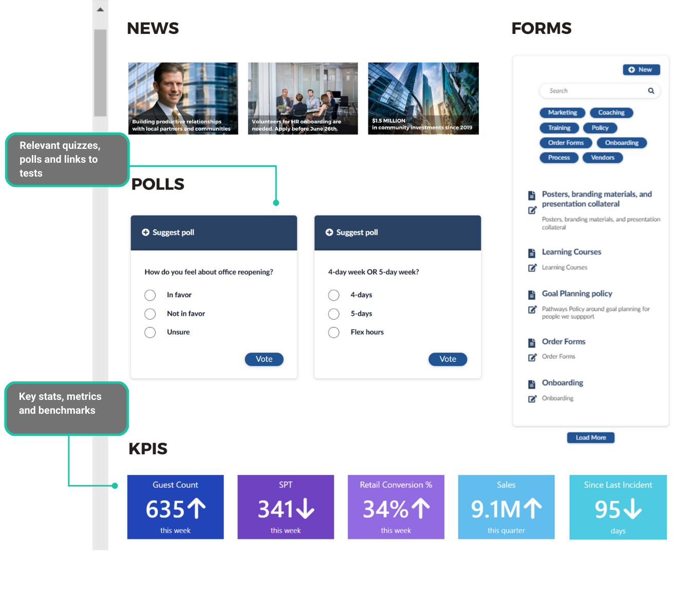Screen dimensions: 693x616
Task: Click Load More to show additional forms
Action: tap(590, 437)
